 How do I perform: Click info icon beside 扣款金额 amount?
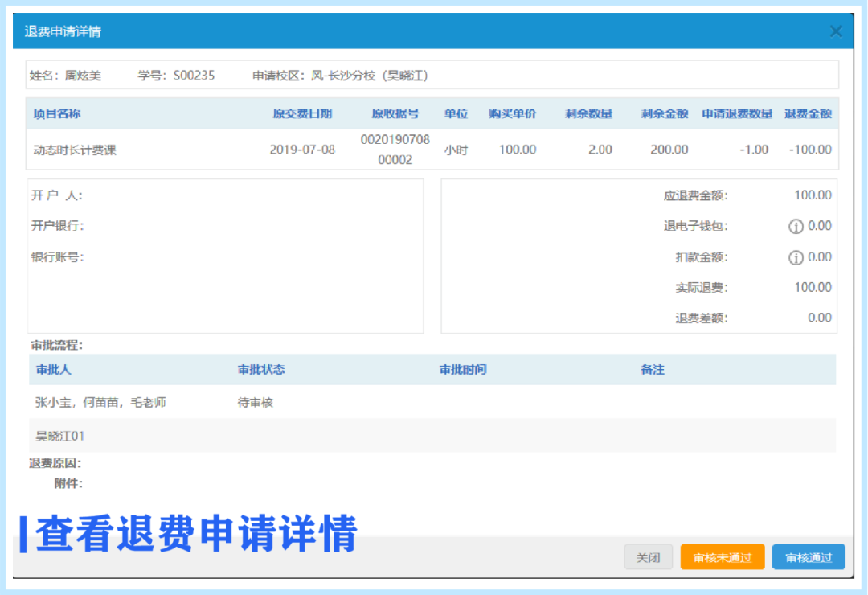coord(796,257)
